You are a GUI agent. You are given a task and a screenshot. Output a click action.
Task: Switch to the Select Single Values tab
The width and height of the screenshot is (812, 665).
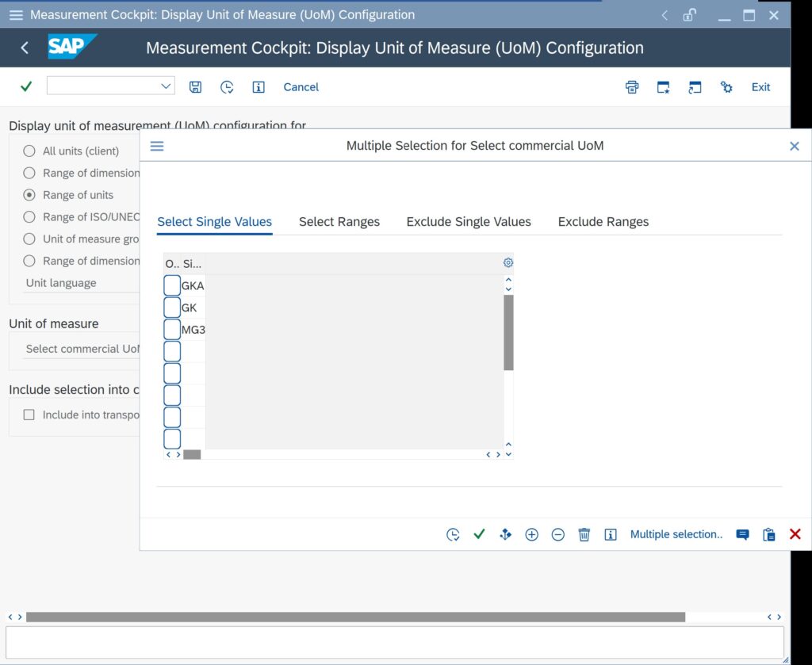(214, 221)
